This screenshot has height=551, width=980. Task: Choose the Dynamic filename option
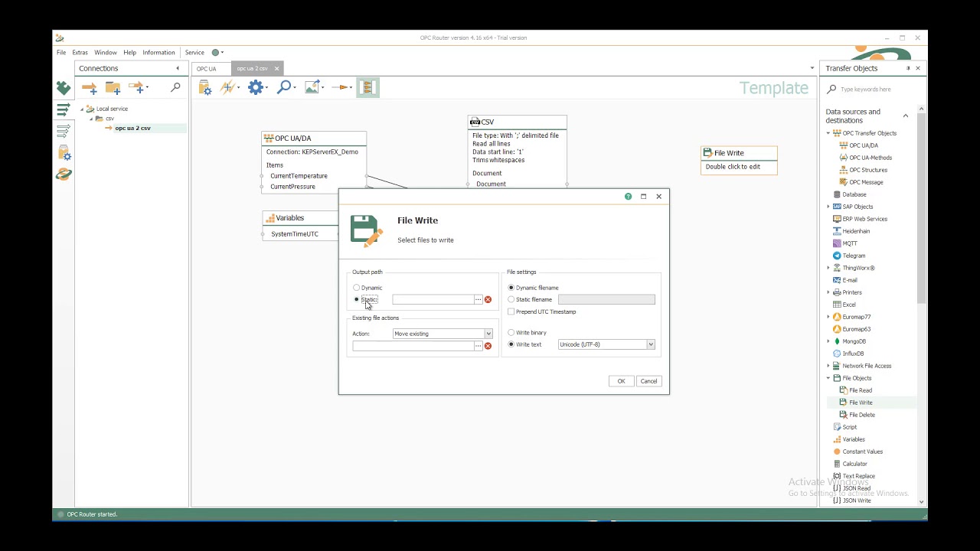[x=534, y=288]
